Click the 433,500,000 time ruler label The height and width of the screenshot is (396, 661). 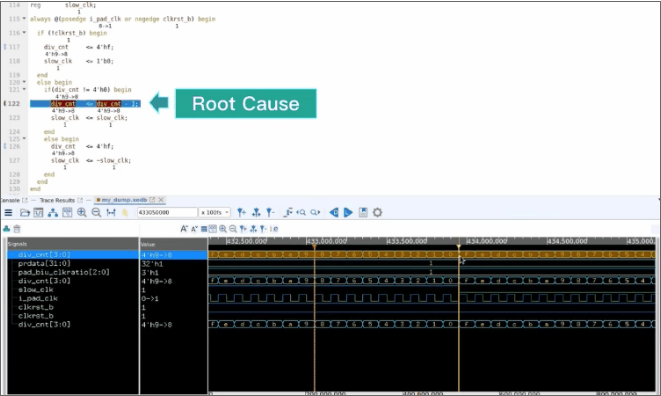point(407,241)
